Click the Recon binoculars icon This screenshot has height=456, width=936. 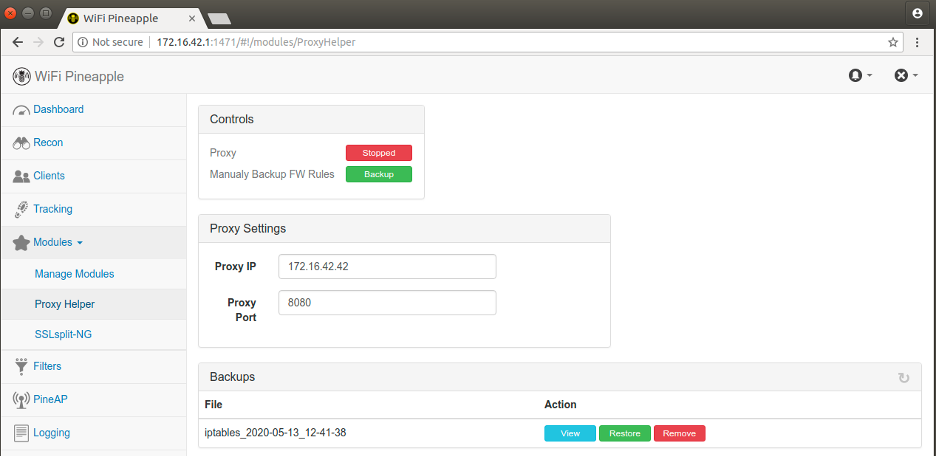tap(21, 143)
